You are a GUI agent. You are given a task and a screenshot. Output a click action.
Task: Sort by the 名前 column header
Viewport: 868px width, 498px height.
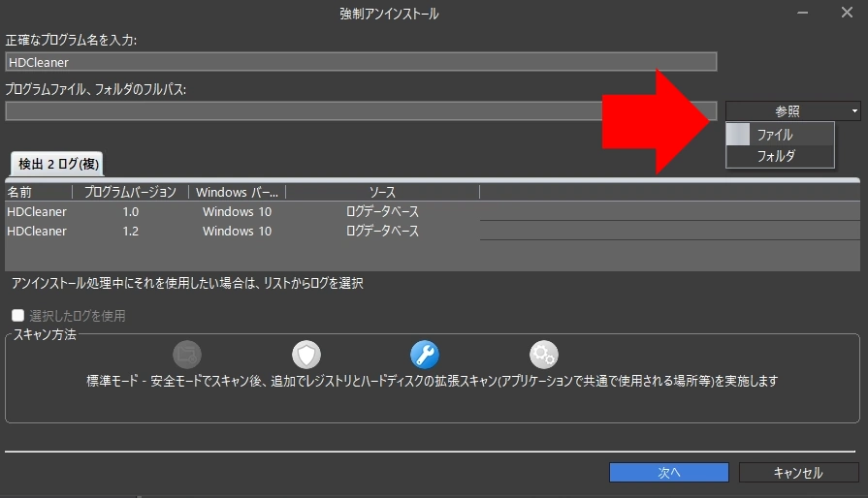pyautogui.click(x=38, y=192)
